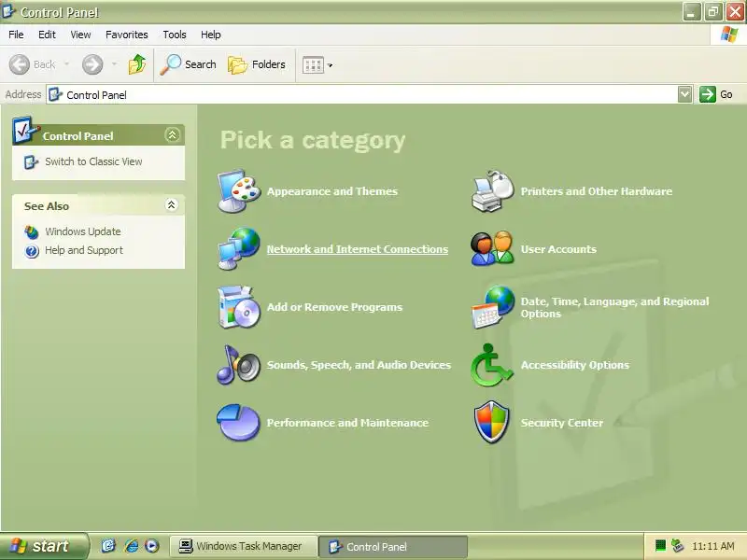This screenshot has height=560, width=747.
Task: Click the Search magnifier toolbar button
Action: pyautogui.click(x=189, y=64)
